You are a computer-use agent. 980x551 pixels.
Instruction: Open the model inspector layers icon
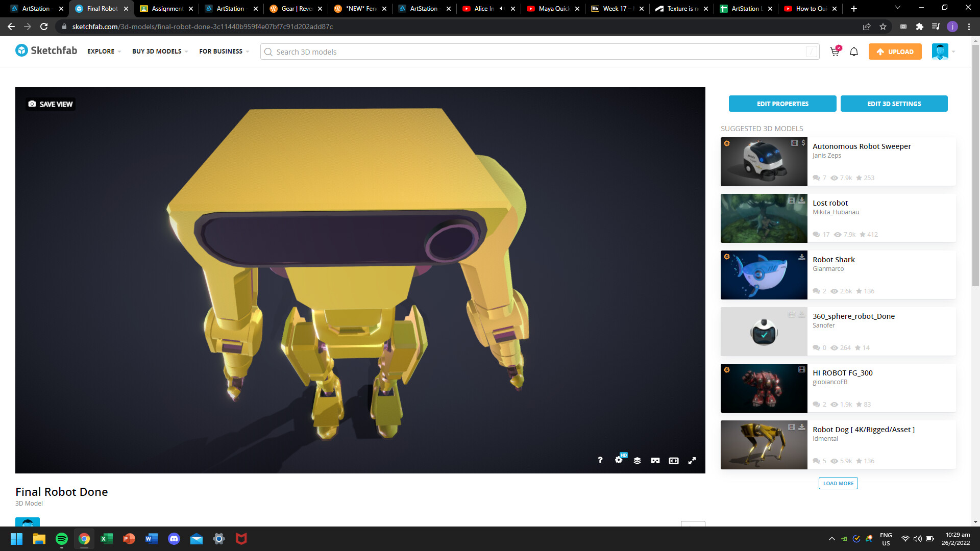point(636,460)
